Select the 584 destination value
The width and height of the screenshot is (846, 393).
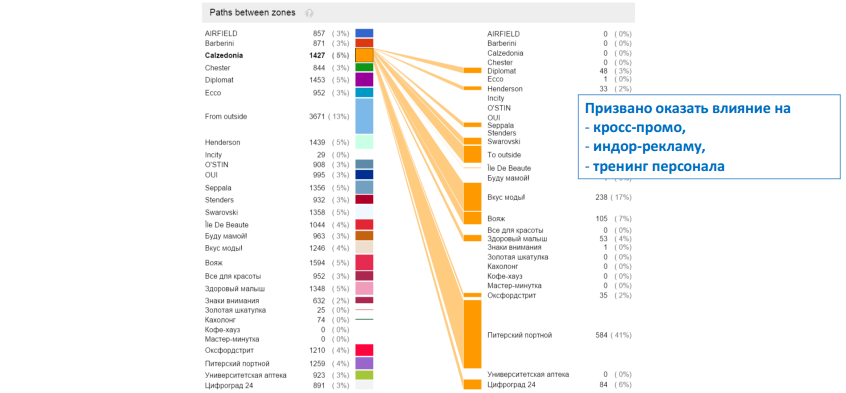(602, 335)
